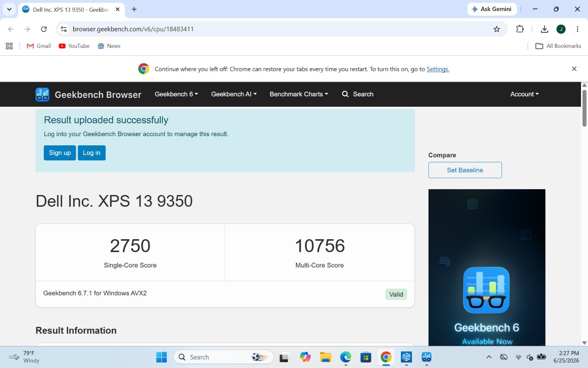
Task: Click the page vertical scrollbar thumb
Action: pos(584,108)
